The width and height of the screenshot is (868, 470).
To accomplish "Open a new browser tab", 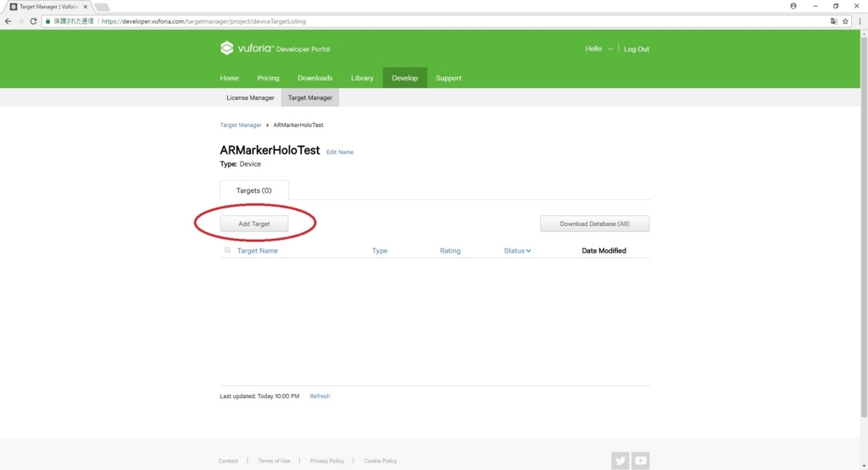I will point(102,7).
